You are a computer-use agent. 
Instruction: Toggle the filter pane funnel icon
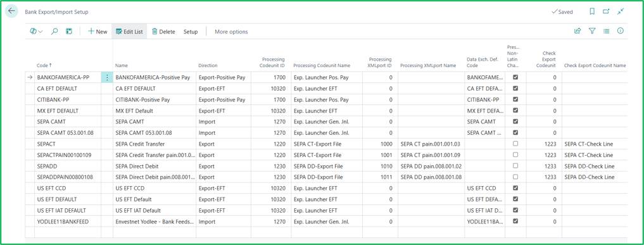coord(592,31)
